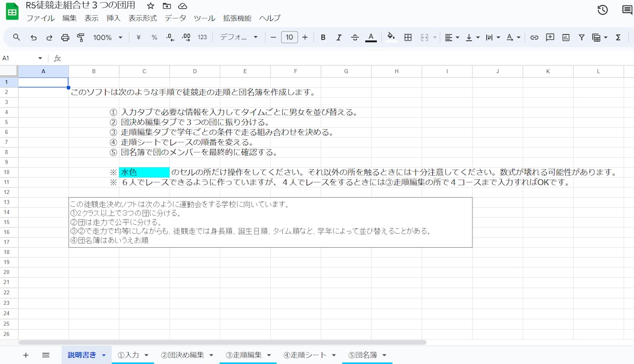Image resolution: width=634 pixels, height=364 pixels.
Task: Switch to the ⑤団名簿 sheet tab
Action: 362,355
